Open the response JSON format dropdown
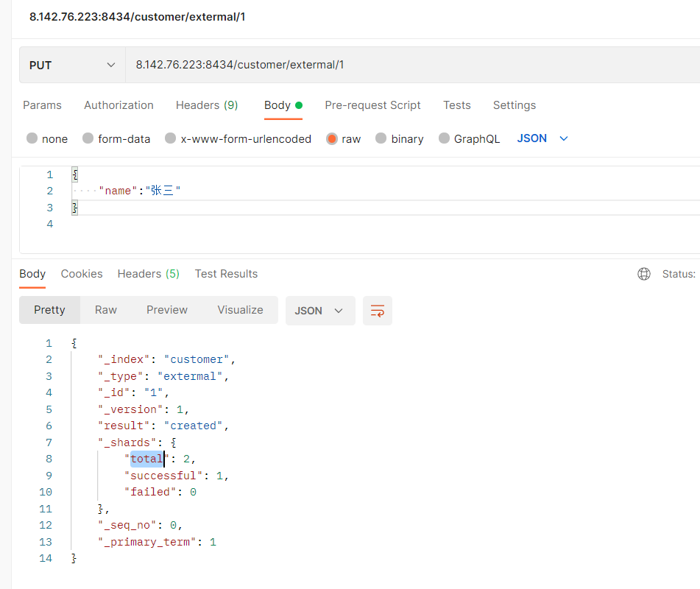The width and height of the screenshot is (700, 589). pos(320,311)
